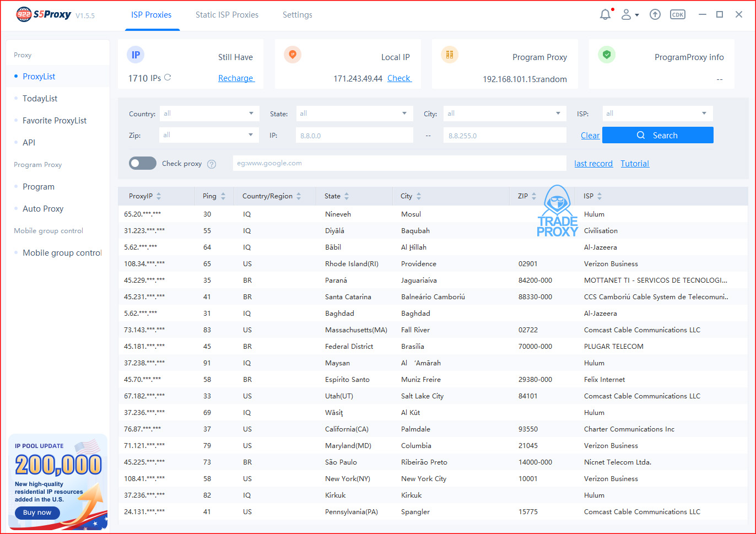Click the refresh icon next to 1710 IPs
This screenshot has height=534, width=756.
click(x=168, y=78)
